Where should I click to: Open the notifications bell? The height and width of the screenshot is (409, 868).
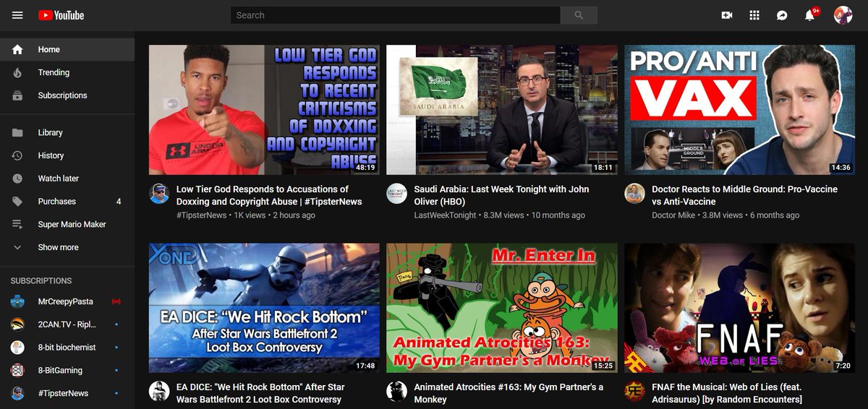810,15
